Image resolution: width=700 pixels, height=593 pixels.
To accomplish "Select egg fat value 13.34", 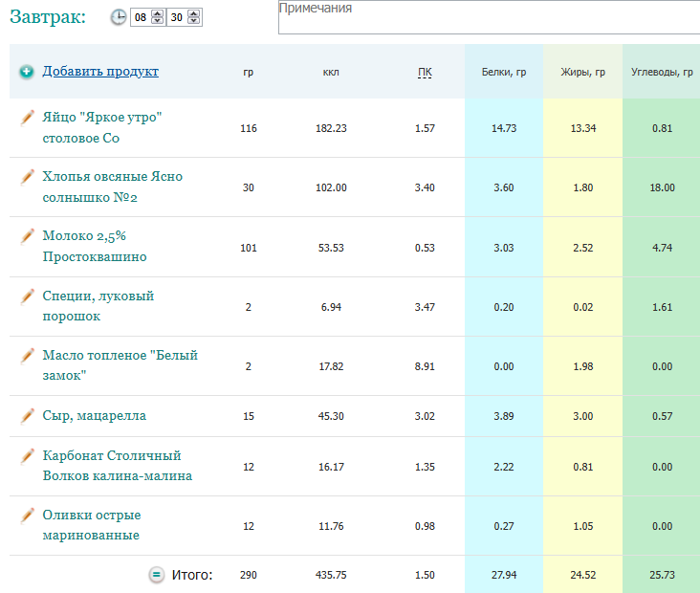I will coord(583,128).
